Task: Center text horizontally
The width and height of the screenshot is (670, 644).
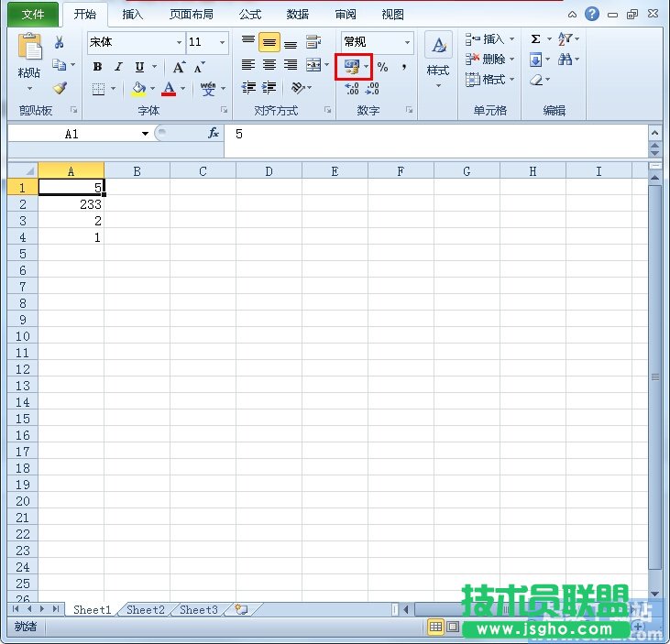Action: point(269,65)
